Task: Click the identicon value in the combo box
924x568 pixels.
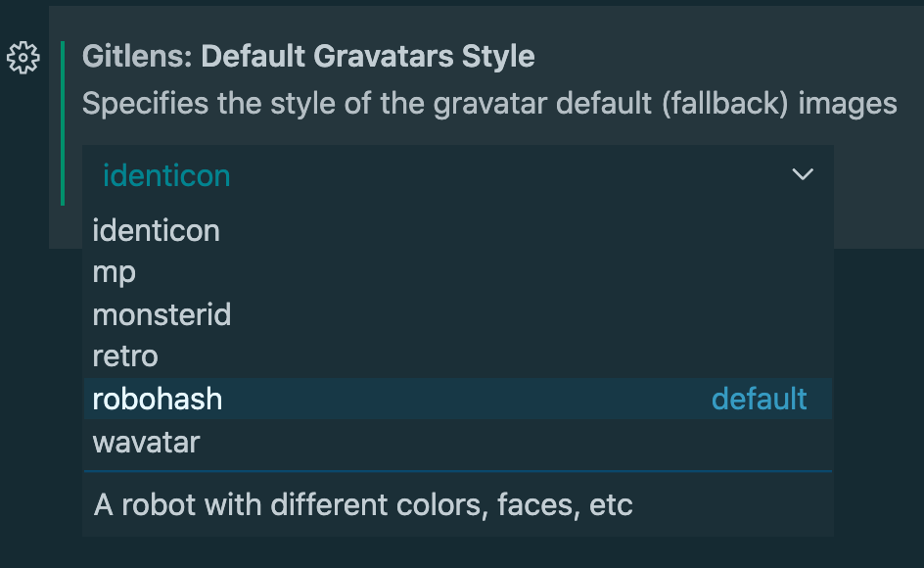Action: click(x=165, y=174)
